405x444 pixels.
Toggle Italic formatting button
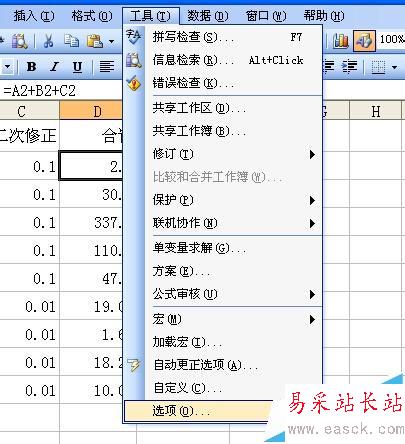coord(54,67)
